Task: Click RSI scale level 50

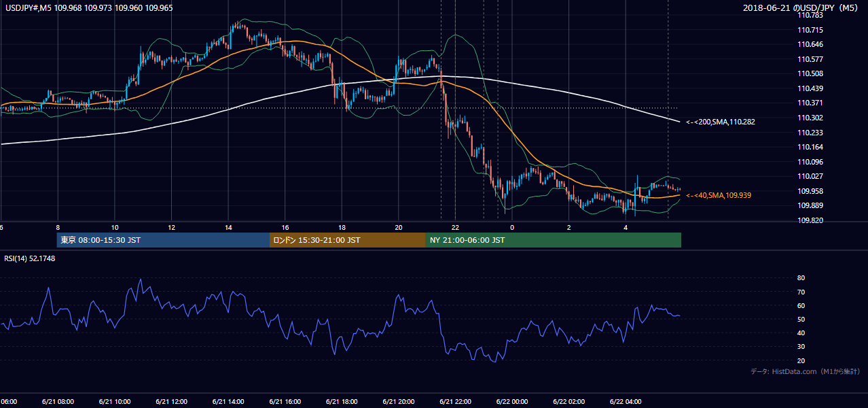Action: point(801,319)
